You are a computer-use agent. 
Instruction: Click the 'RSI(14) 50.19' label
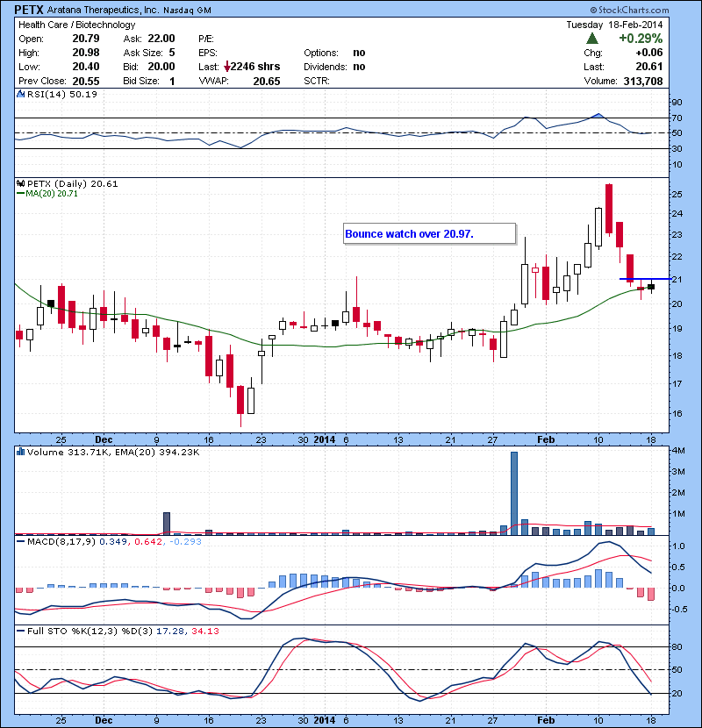[62, 94]
